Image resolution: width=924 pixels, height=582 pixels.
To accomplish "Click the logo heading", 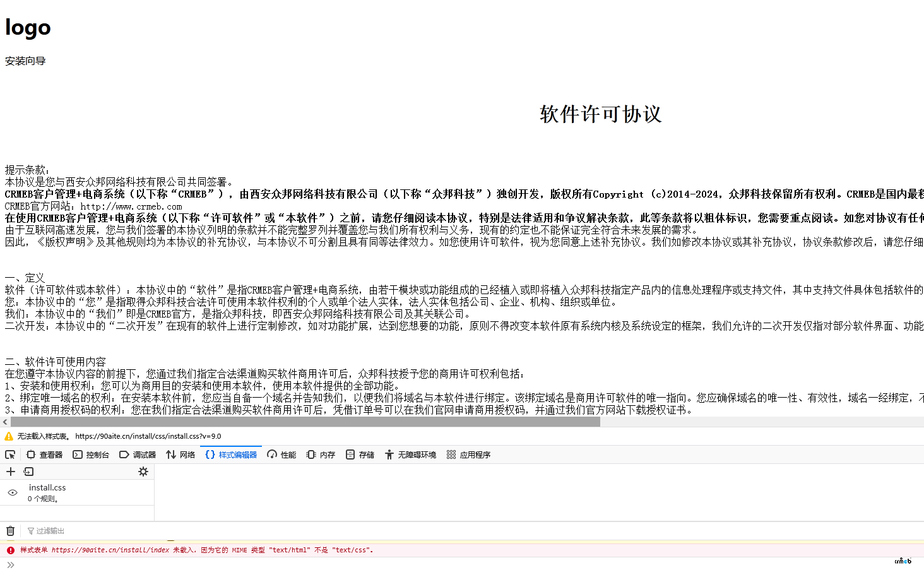I will (28, 27).
